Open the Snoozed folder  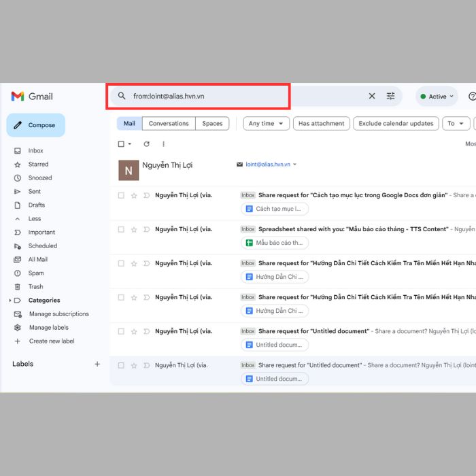tap(40, 178)
